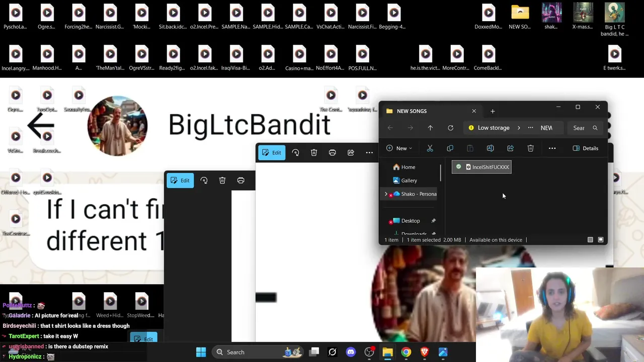Switch Explorer to details list view icon
Image resolution: width=644 pixels, height=362 pixels.
pyautogui.click(x=590, y=240)
